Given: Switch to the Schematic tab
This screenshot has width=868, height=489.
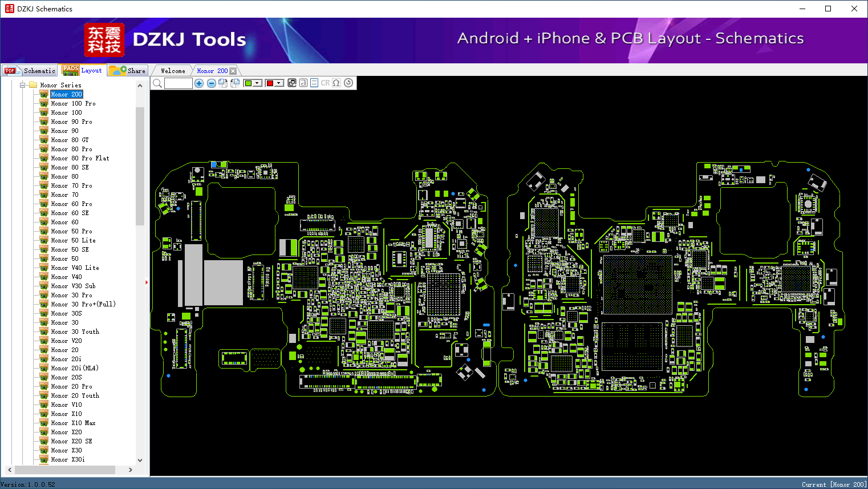Looking at the screenshot, I should (x=30, y=70).
